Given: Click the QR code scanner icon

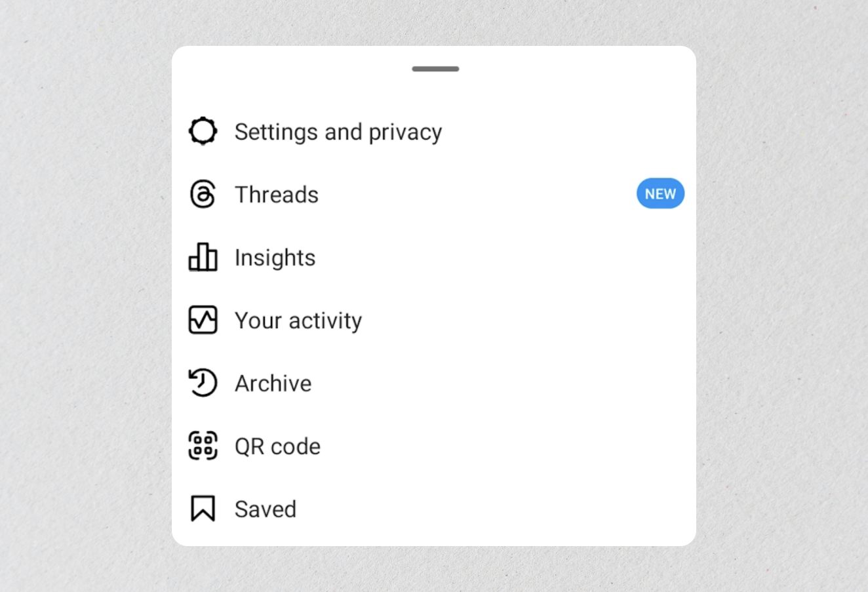Looking at the screenshot, I should tap(203, 446).
